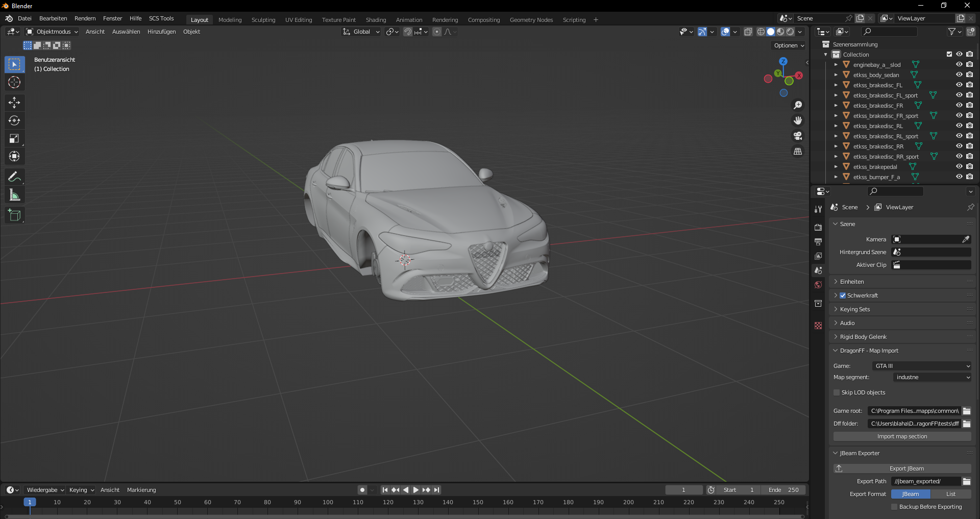980x519 pixels.
Task: Toggle X-ray display in viewport header
Action: (748, 32)
